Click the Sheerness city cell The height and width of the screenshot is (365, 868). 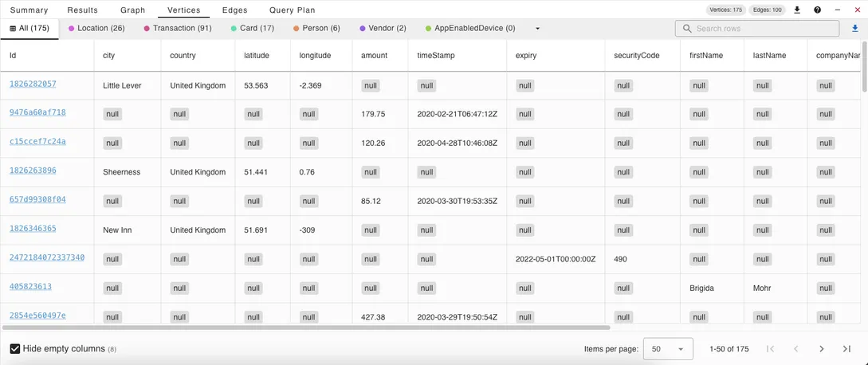(x=122, y=172)
